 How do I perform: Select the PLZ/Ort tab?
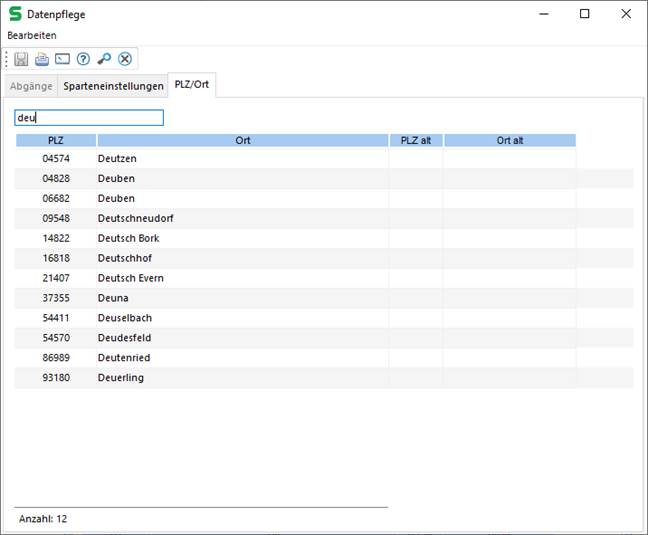(x=192, y=85)
